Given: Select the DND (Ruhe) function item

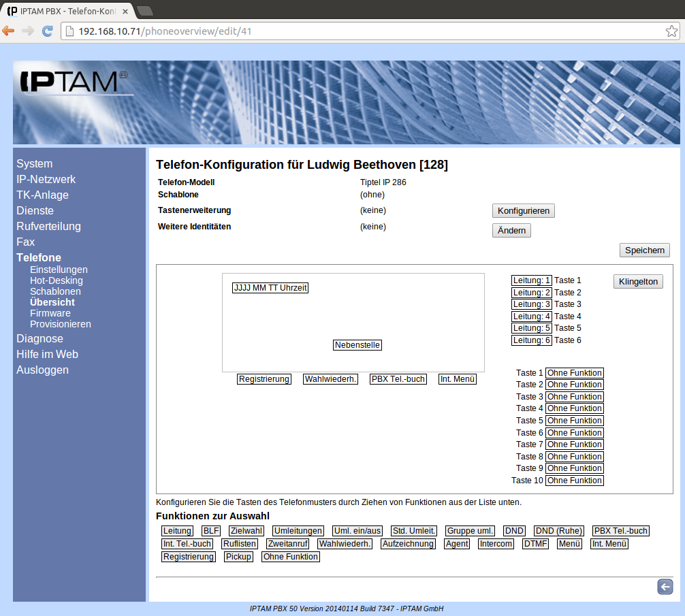Looking at the screenshot, I should tap(558, 531).
